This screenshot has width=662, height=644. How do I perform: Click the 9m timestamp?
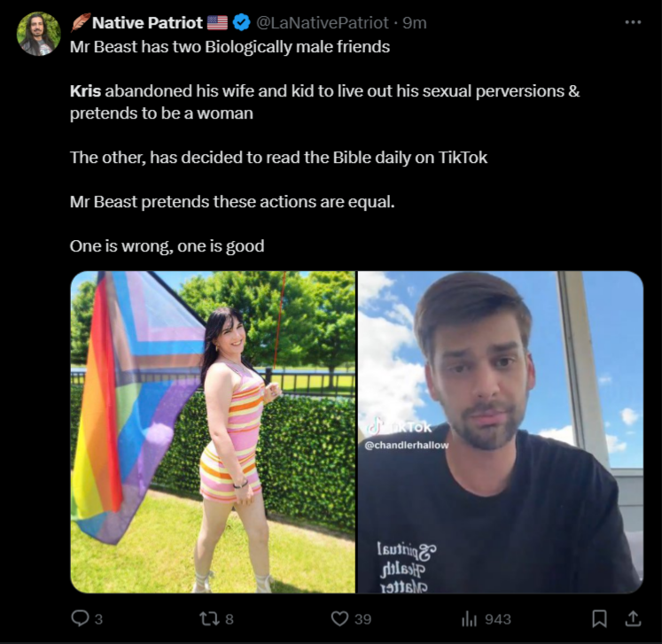pos(415,23)
